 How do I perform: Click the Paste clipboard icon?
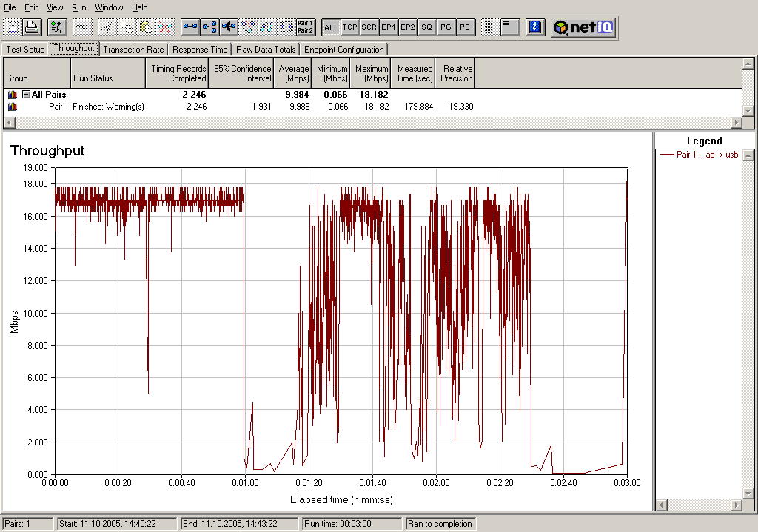146,27
